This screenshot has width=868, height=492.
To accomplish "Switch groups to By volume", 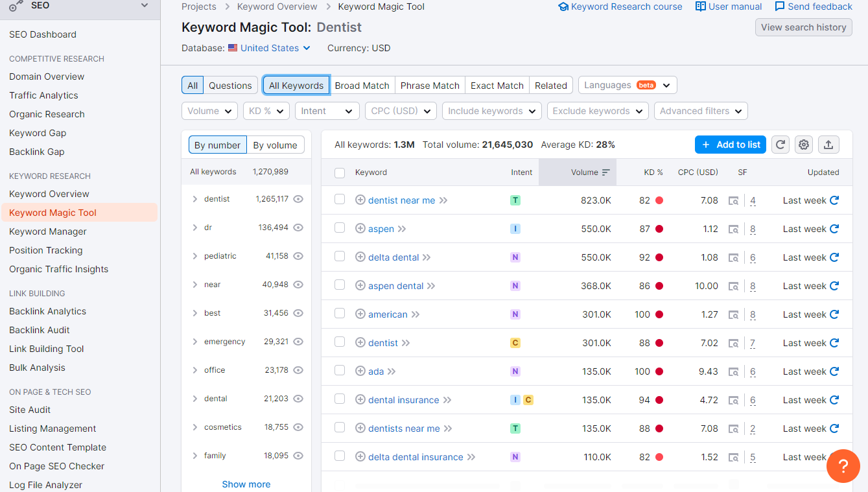I will (x=275, y=145).
